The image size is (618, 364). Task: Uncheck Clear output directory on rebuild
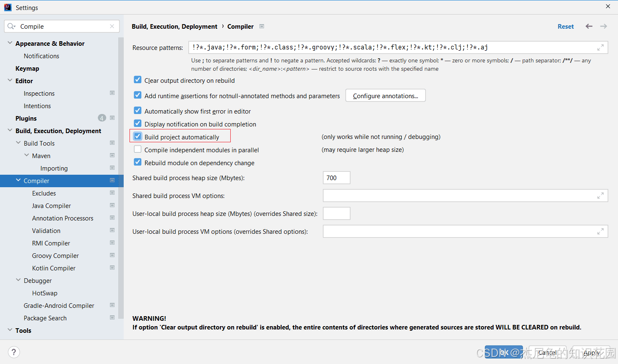point(137,80)
